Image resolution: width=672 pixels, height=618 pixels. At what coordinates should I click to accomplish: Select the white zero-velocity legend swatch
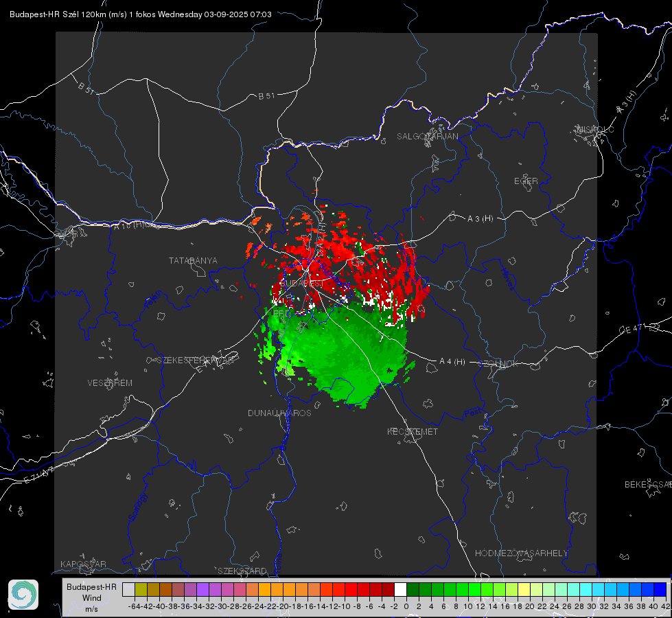click(400, 589)
